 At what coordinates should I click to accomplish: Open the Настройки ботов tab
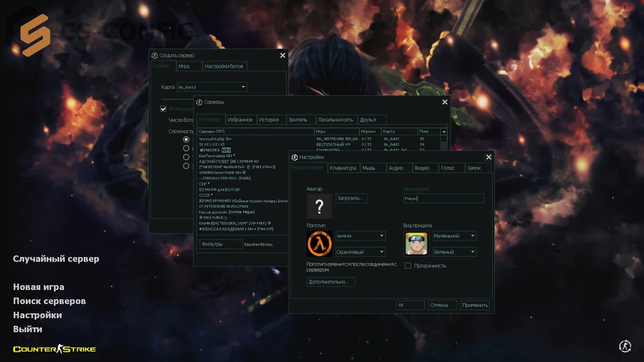click(x=224, y=66)
